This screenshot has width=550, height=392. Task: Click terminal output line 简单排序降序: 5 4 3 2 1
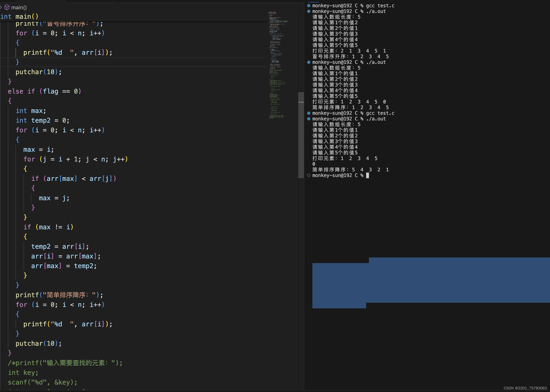click(x=350, y=170)
